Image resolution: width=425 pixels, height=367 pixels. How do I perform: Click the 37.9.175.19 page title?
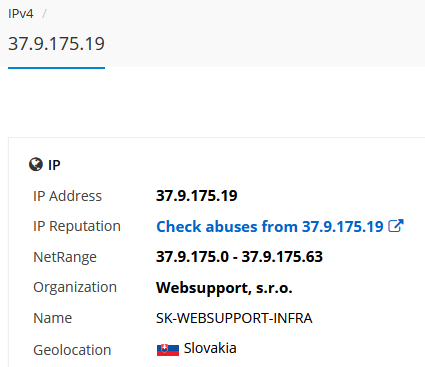point(56,44)
